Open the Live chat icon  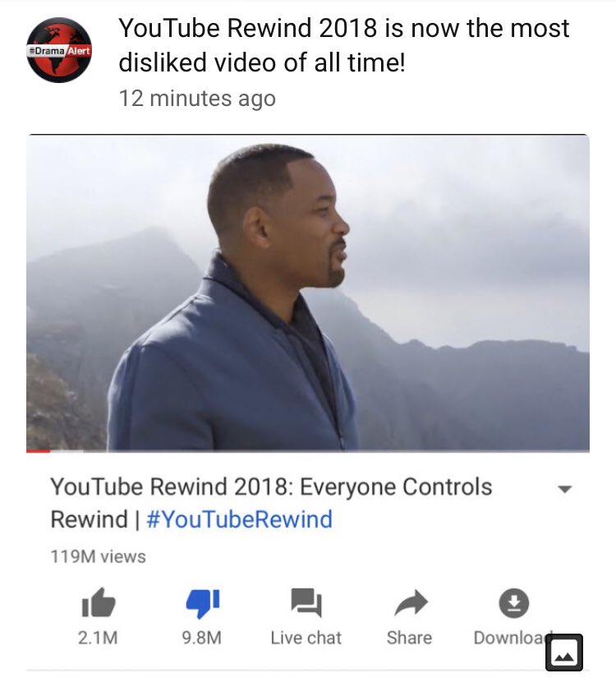(306, 602)
